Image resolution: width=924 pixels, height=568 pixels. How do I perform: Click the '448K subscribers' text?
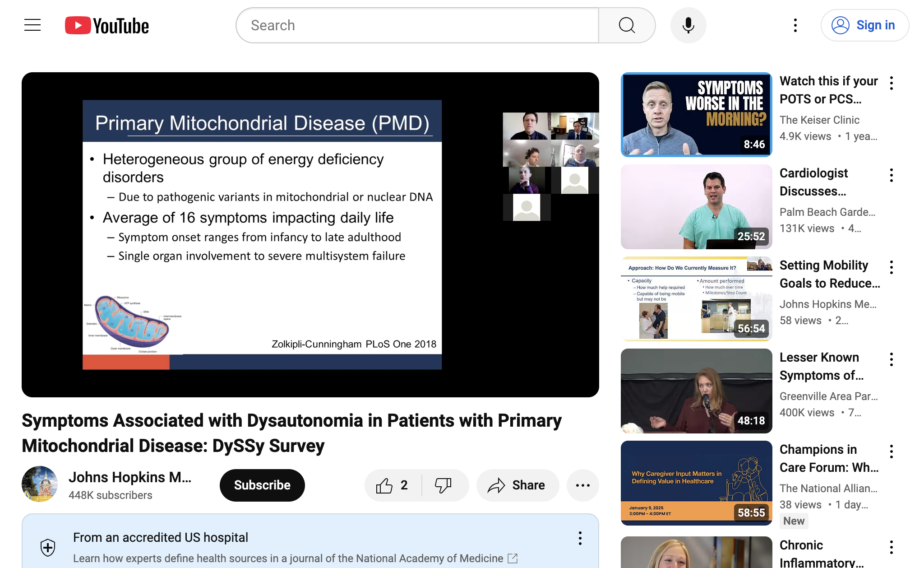(x=111, y=495)
